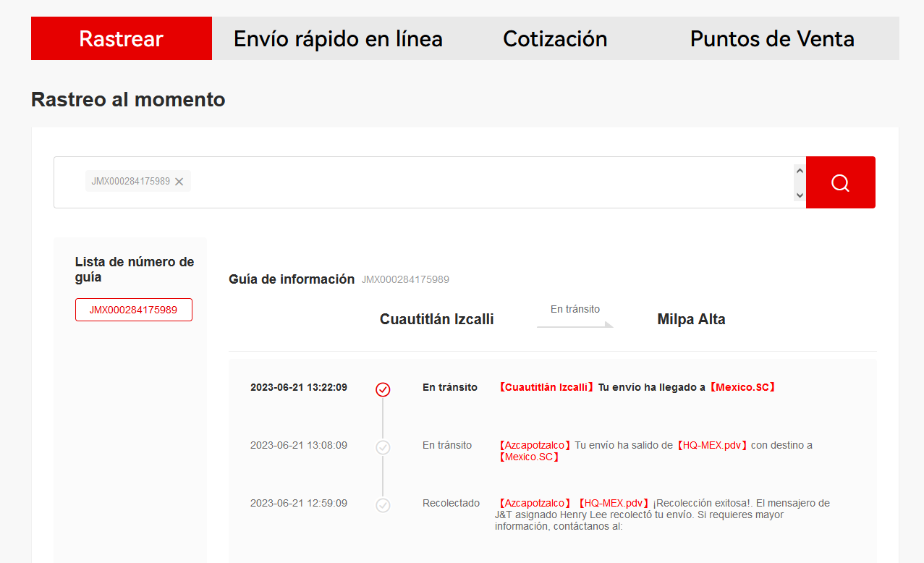The height and width of the screenshot is (563, 924).
Task: Click inside the tracking number input field
Action: point(492,182)
